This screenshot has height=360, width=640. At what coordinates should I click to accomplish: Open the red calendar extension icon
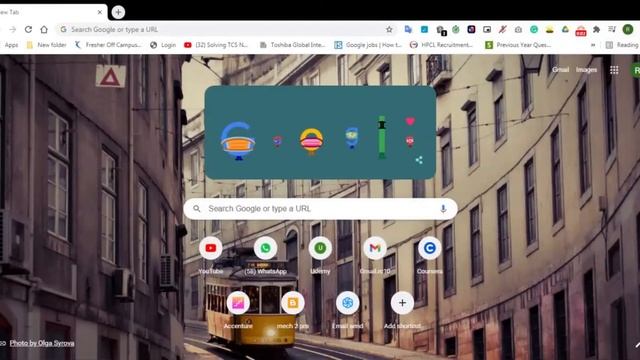click(x=581, y=31)
